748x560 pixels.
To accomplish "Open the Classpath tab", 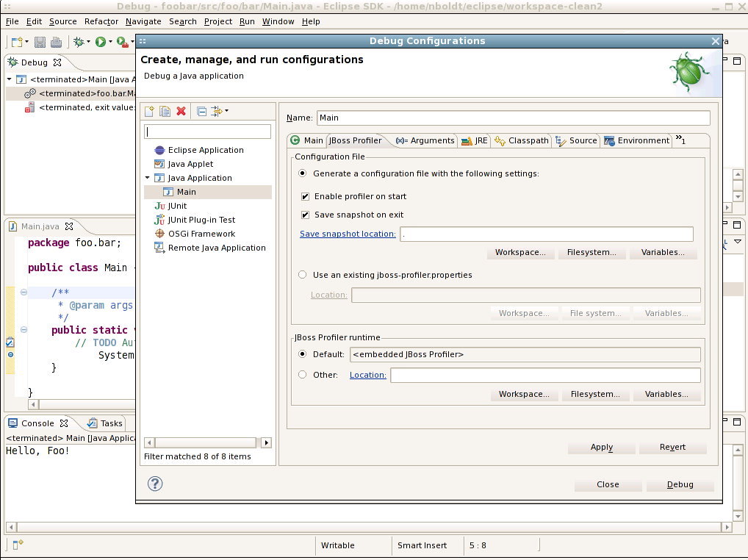I will pos(522,140).
